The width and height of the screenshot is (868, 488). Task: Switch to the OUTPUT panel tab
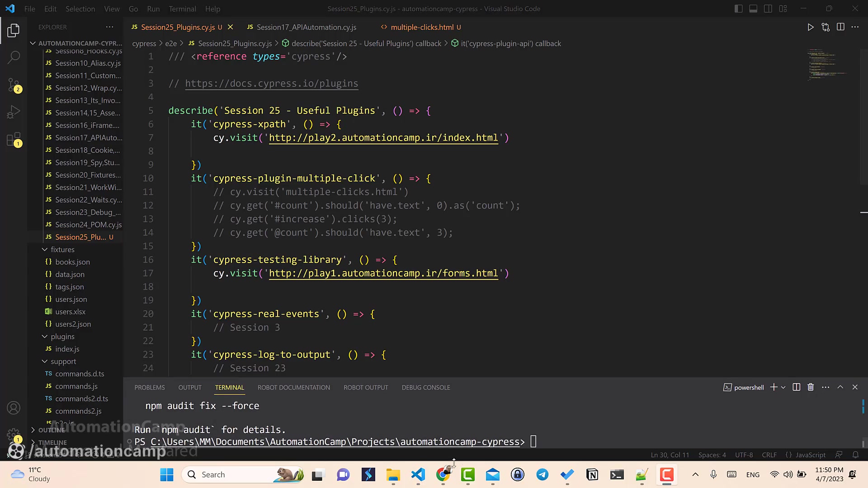point(190,387)
